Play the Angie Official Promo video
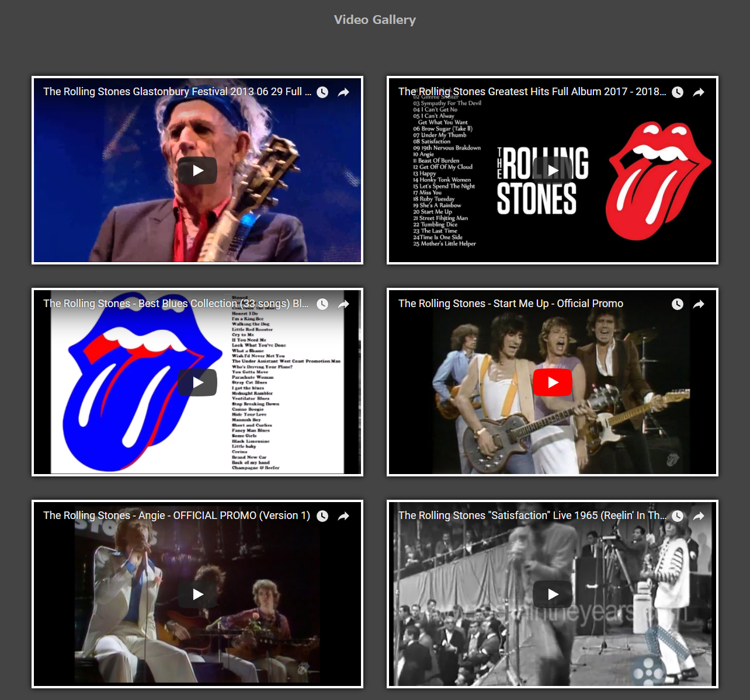Image resolution: width=750 pixels, height=700 pixels. (x=197, y=594)
